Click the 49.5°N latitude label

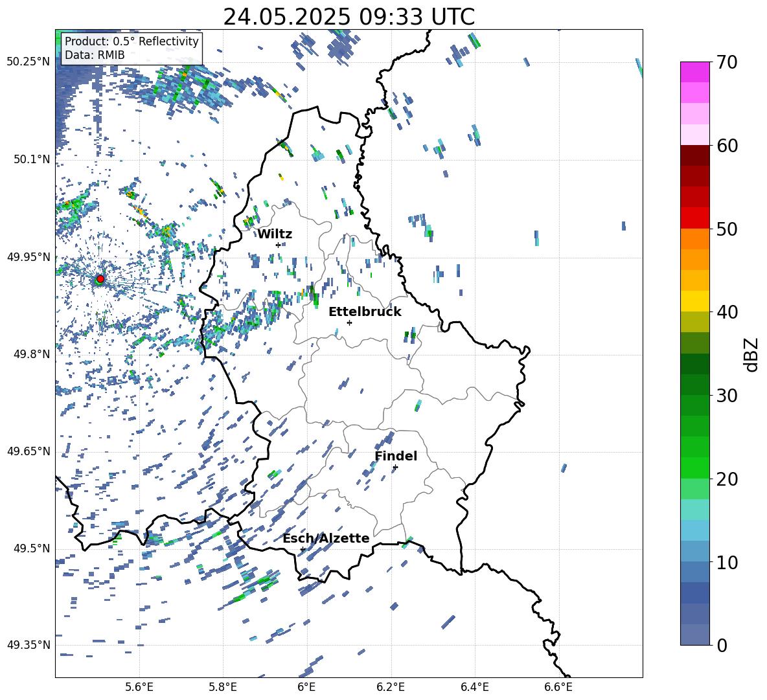32,548
